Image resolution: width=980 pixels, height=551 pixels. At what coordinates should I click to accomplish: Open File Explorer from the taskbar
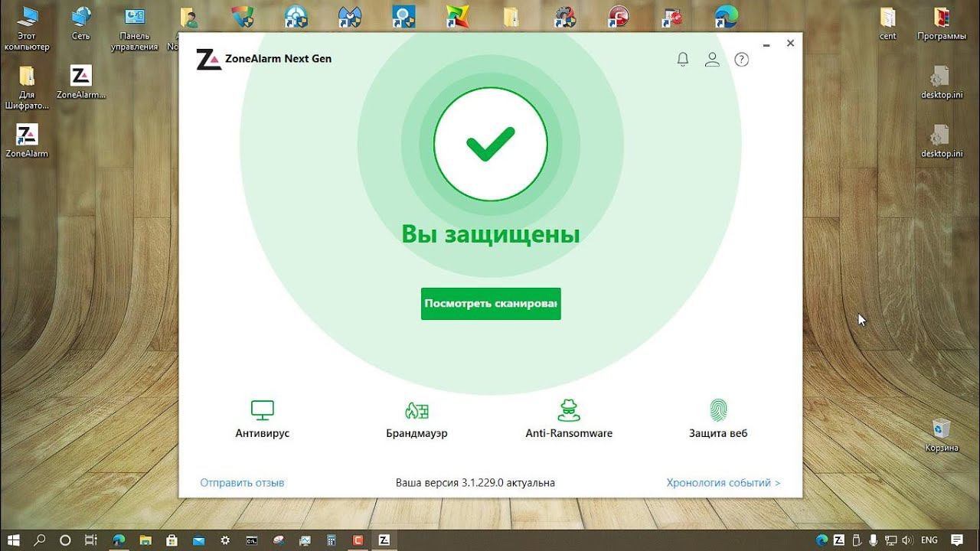pos(145,540)
